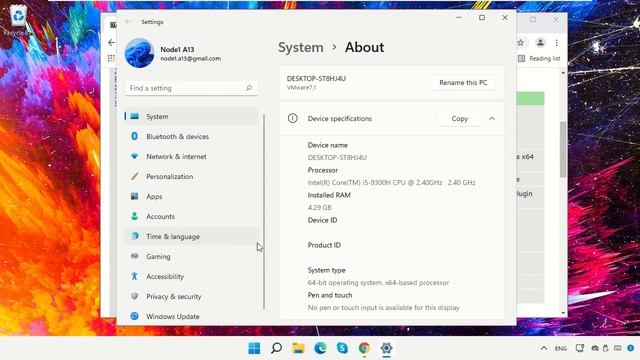This screenshot has width=640, height=360.
Task: Open Windows Update settings
Action: tap(191, 316)
